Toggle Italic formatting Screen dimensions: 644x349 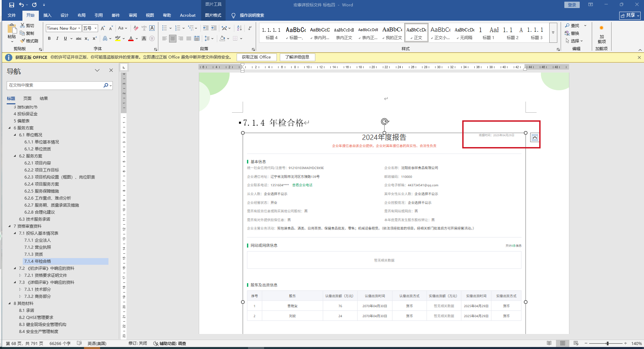[x=57, y=38]
